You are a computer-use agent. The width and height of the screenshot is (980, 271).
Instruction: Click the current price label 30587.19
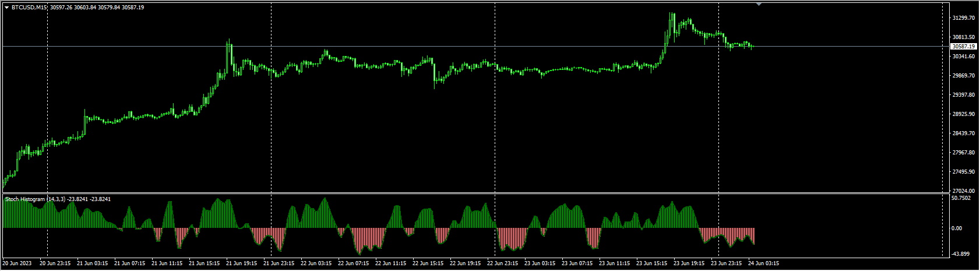click(963, 46)
